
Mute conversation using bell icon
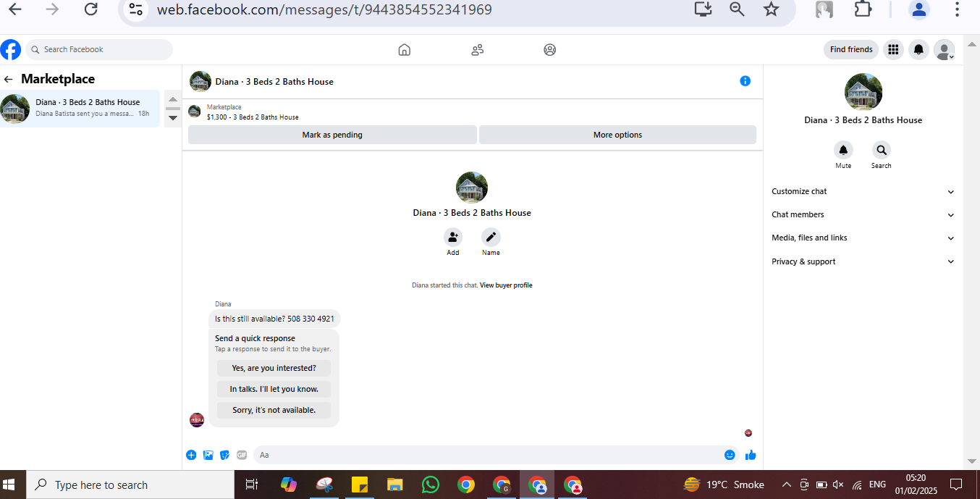[843, 150]
